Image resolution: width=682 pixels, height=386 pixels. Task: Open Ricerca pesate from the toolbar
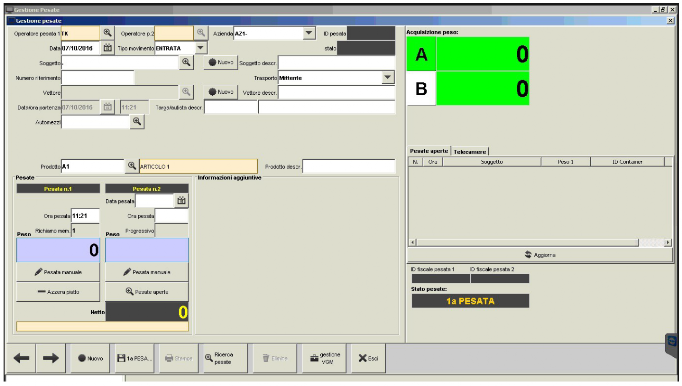(225, 358)
